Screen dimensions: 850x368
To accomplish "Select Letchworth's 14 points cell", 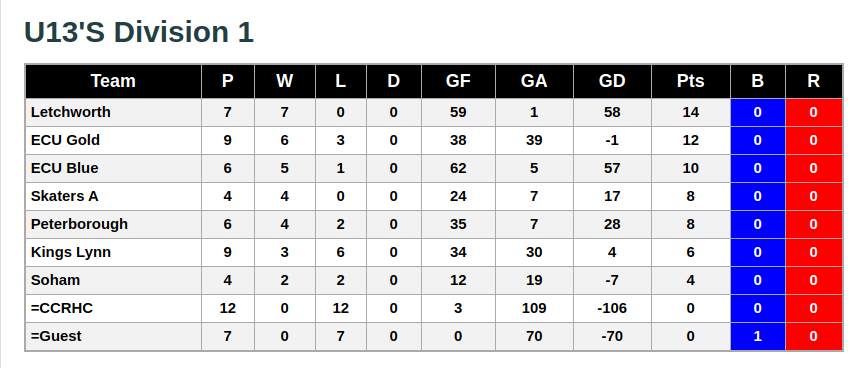I will [x=691, y=112].
